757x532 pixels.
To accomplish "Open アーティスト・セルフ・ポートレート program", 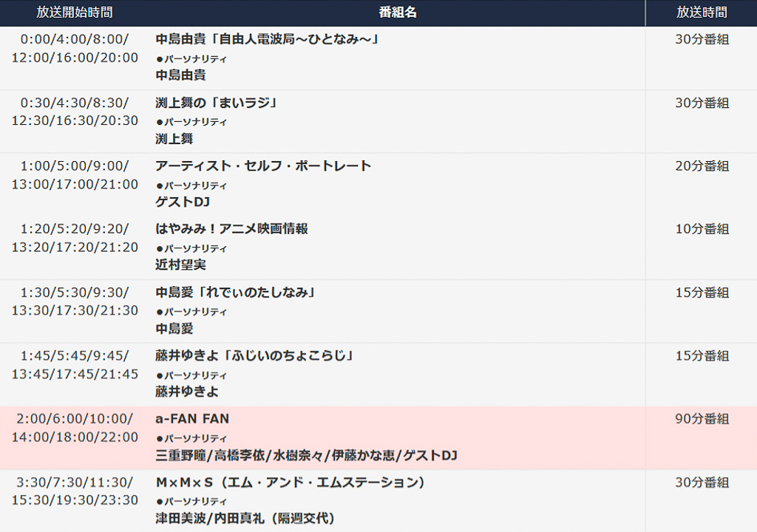I will [263, 166].
